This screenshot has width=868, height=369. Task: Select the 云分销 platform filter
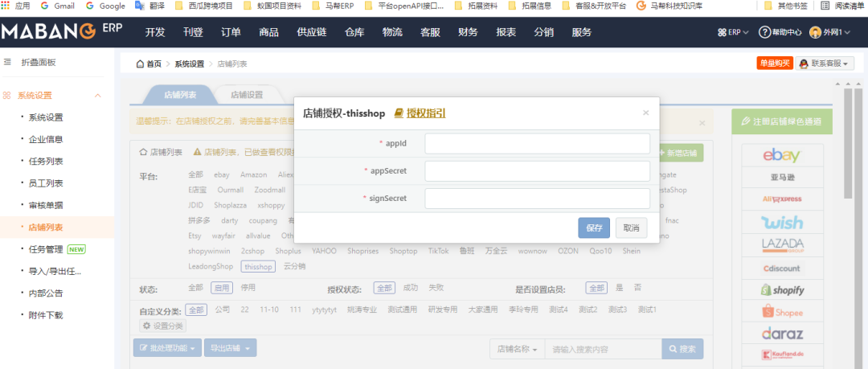[294, 267]
